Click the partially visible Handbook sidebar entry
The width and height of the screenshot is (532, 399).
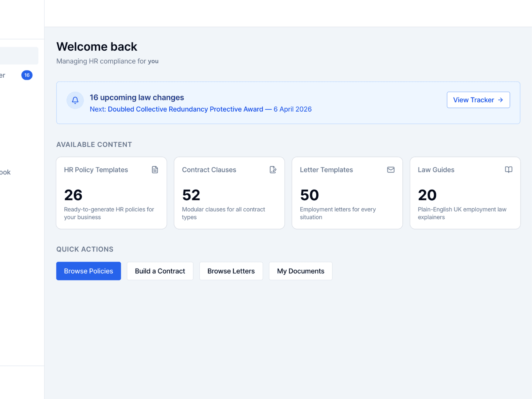tap(5, 172)
